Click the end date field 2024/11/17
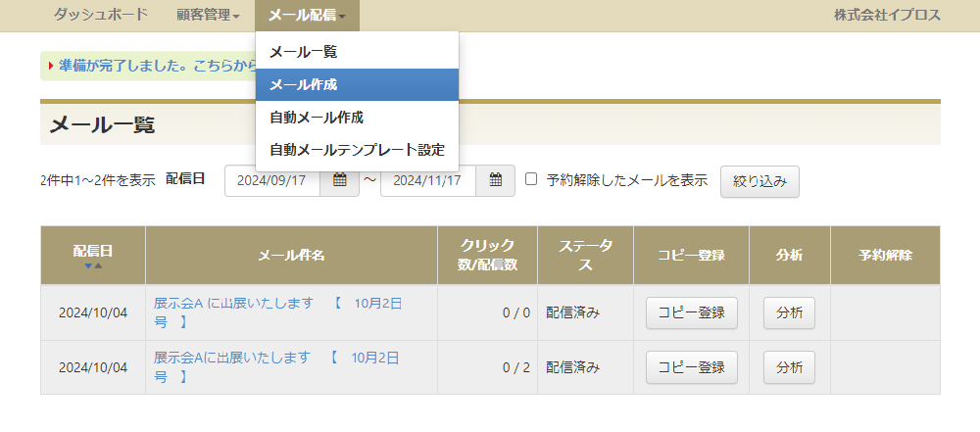The height and width of the screenshot is (432, 980). (x=427, y=180)
